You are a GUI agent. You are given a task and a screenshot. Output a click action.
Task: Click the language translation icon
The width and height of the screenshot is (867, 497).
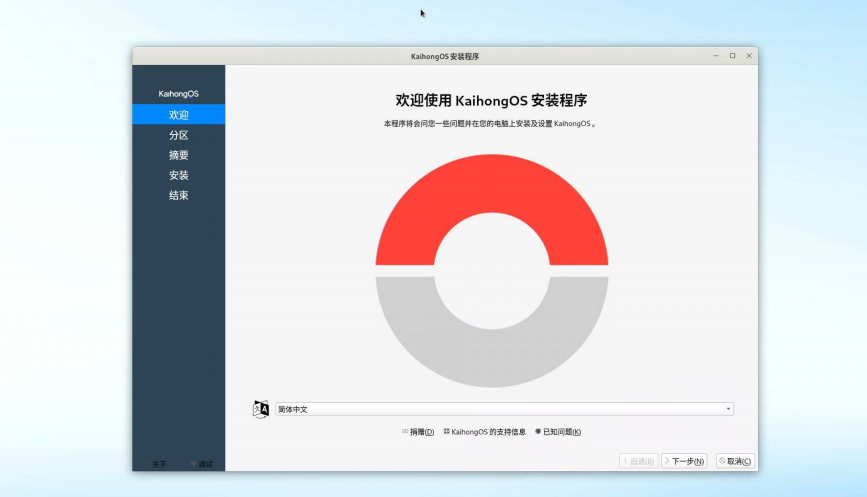(261, 409)
